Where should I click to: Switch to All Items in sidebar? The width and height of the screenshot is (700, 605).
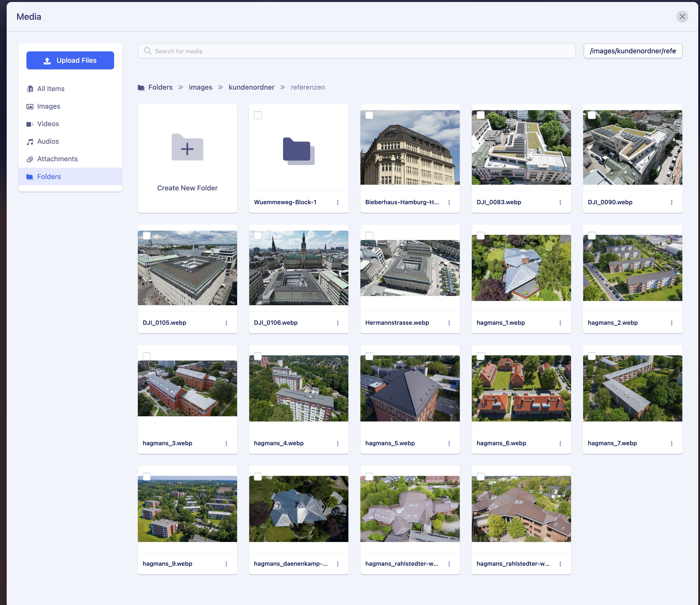pos(51,89)
